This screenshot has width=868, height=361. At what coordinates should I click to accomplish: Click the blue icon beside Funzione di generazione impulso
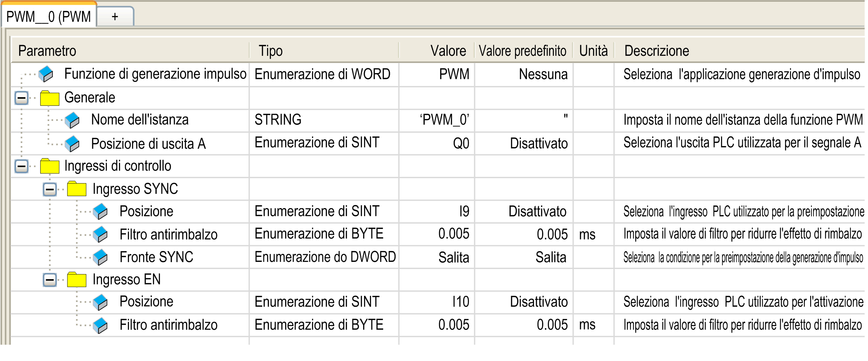click(45, 74)
